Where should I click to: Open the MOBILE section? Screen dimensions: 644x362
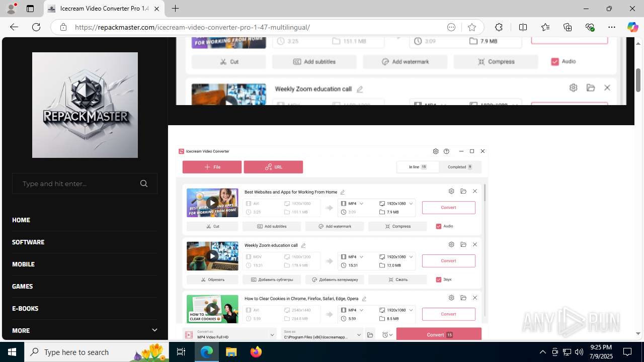coord(23,264)
